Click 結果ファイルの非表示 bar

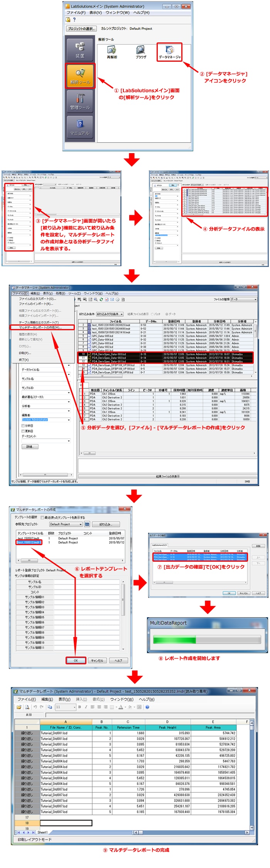[x=167, y=476]
